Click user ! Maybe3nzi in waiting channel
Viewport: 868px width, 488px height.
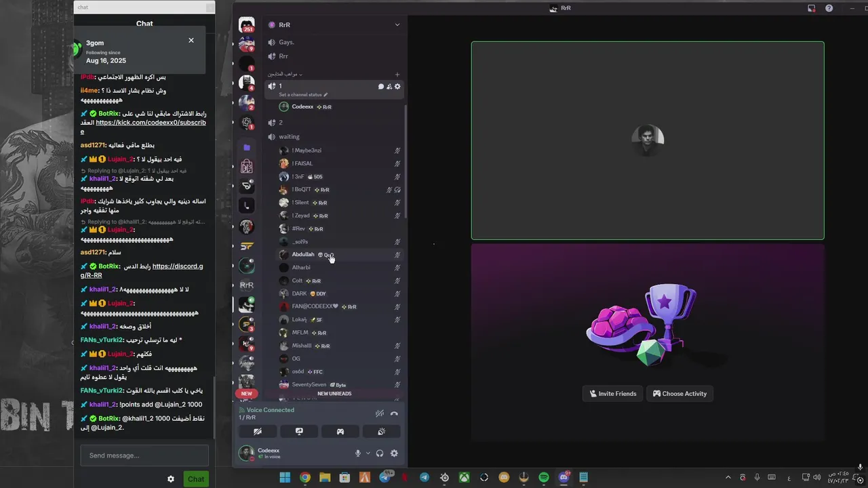click(x=339, y=150)
